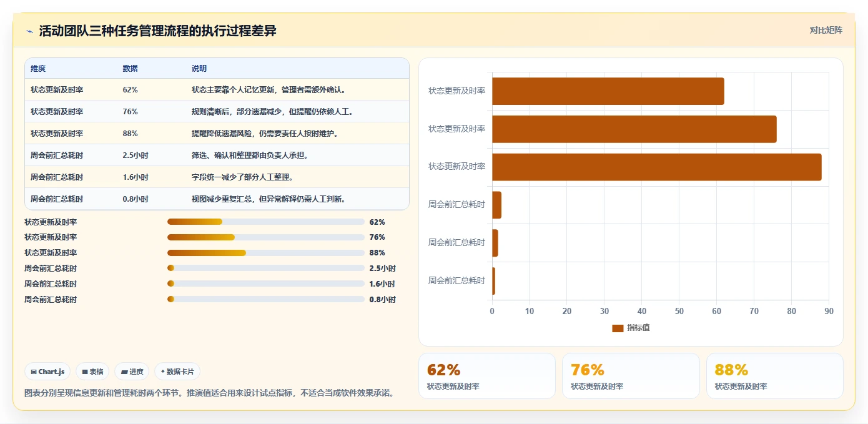The height and width of the screenshot is (424, 868).
Task: Toggle the 指标值 legend label
Action: [x=638, y=328]
